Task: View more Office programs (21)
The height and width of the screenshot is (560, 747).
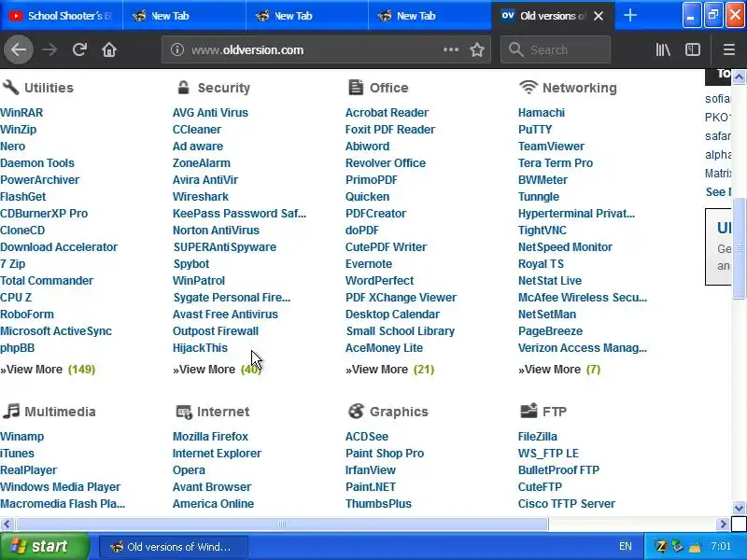Action: tap(389, 369)
